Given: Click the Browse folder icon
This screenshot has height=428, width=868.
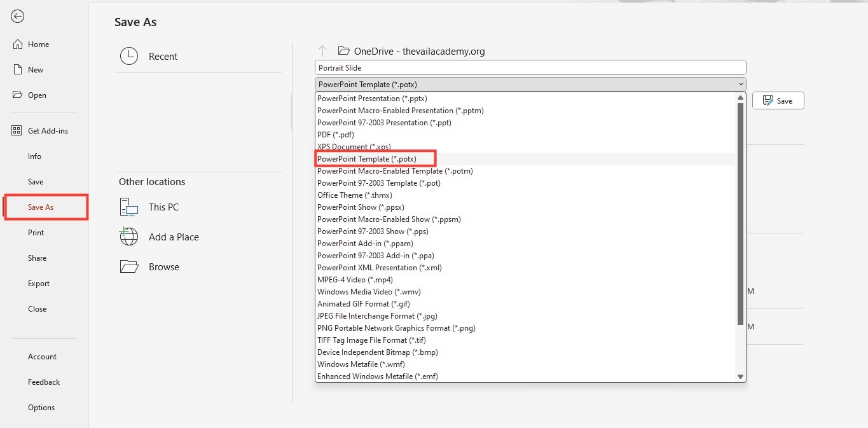Looking at the screenshot, I should (x=129, y=266).
